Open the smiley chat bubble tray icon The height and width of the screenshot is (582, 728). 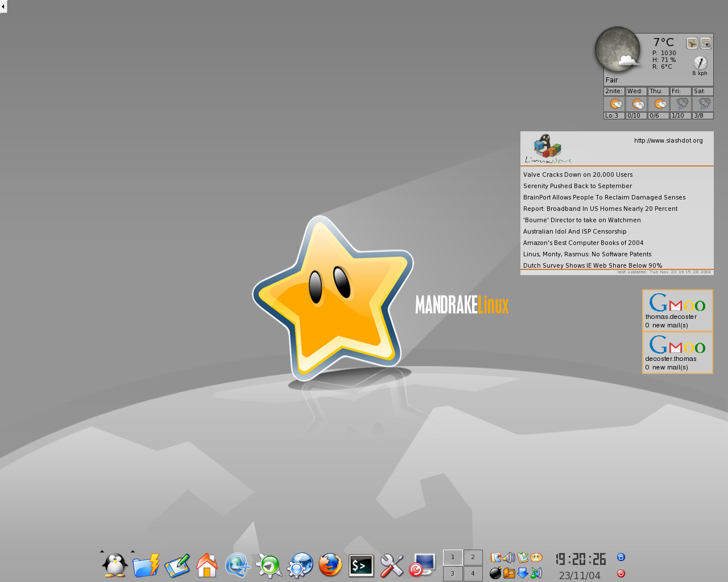[536, 558]
